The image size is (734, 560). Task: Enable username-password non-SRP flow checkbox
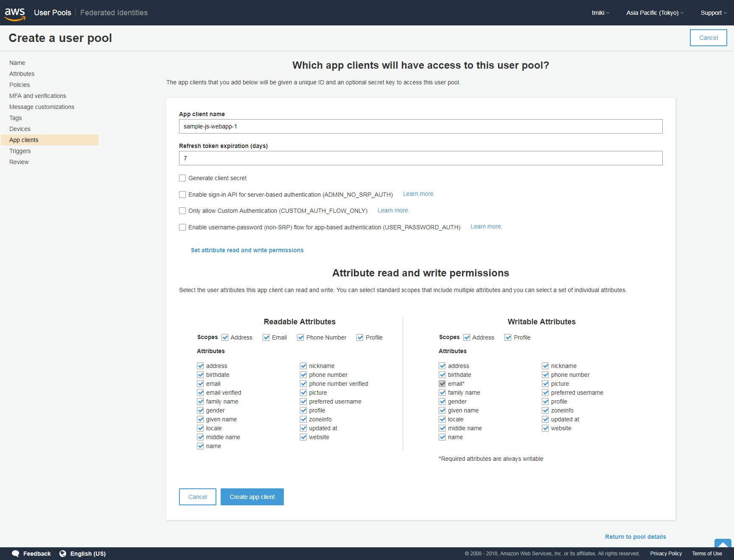pyautogui.click(x=182, y=227)
